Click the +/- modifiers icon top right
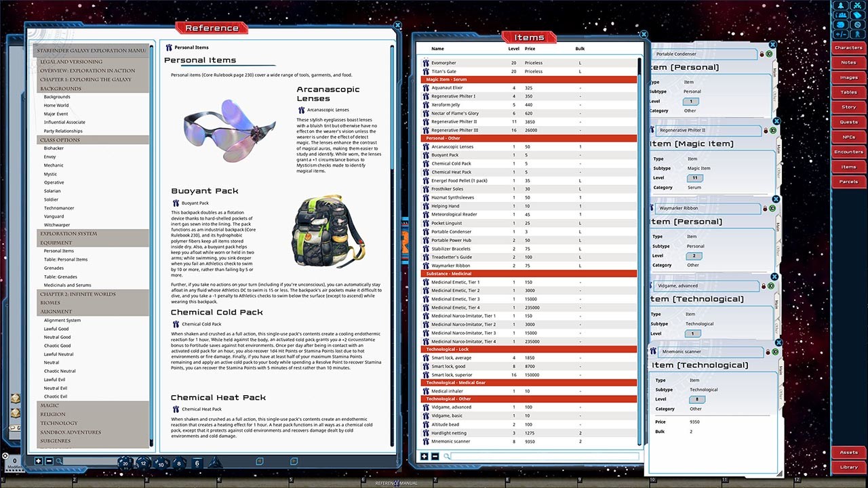The width and height of the screenshot is (868, 488). pyautogui.click(x=841, y=33)
